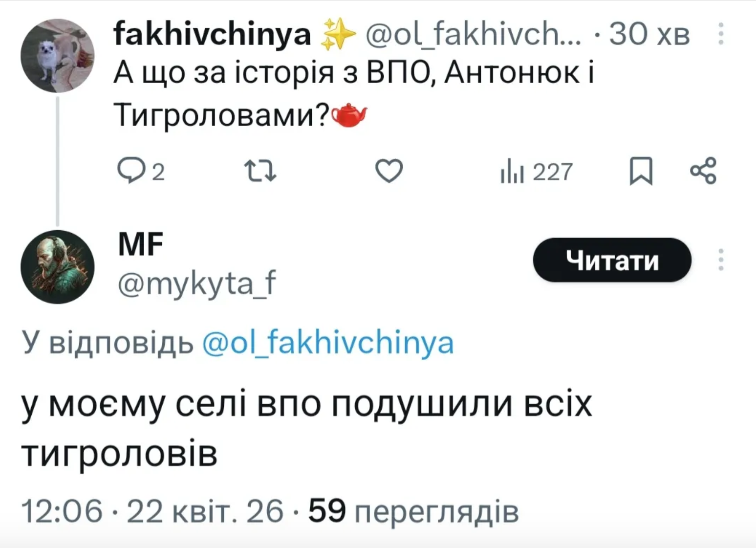Repost the fakhivchinya tweet
The width and height of the screenshot is (756, 548).
[x=260, y=171]
